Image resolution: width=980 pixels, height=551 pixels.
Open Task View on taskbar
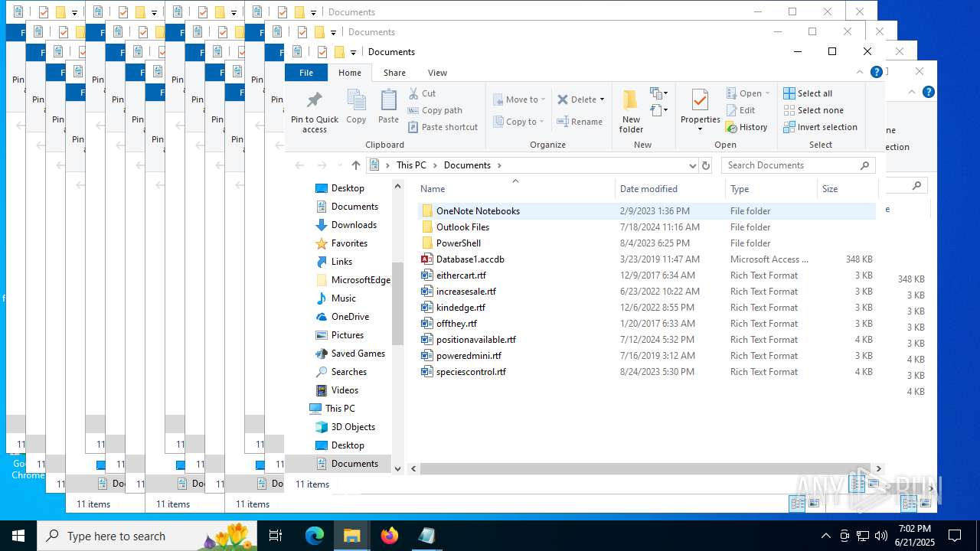tap(276, 536)
